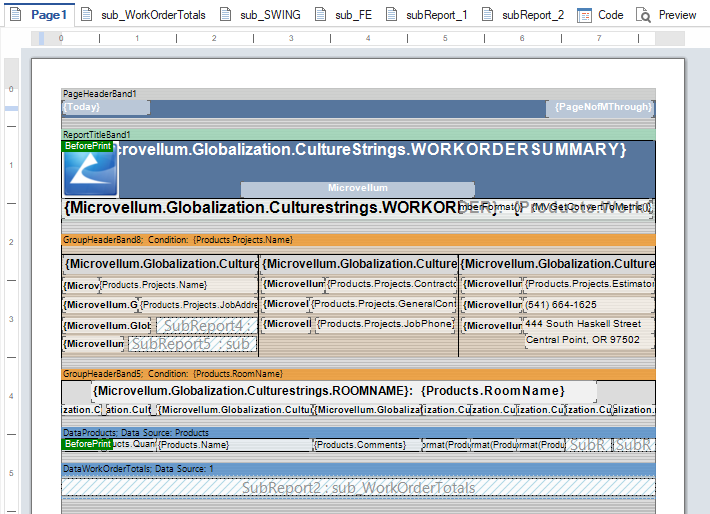Viewport: 710px width, 514px height.
Task: Click the Preview magnifier icon
Action: pos(643,15)
